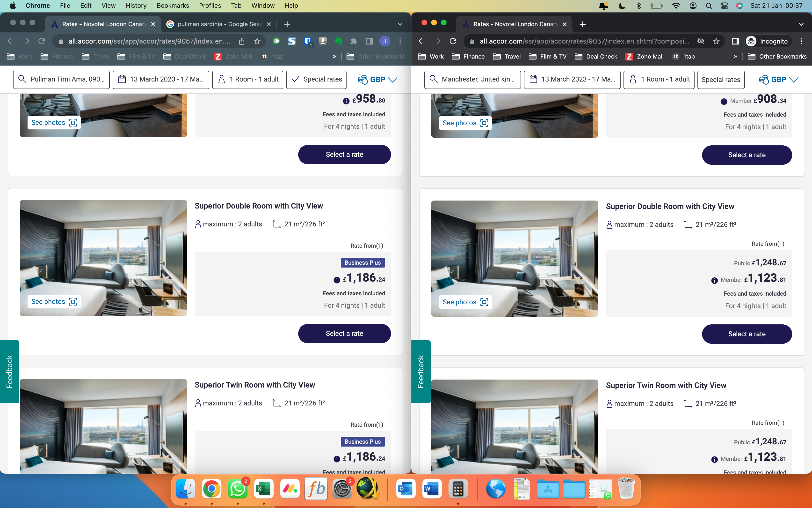Toggle Special rates in right window
Viewport: 812px width, 508px height.
721,80
